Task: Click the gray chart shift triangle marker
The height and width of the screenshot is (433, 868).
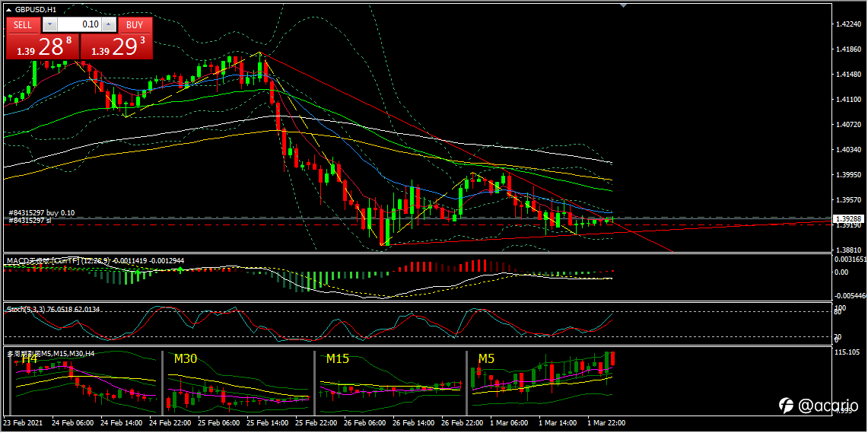Action: pyautogui.click(x=624, y=5)
